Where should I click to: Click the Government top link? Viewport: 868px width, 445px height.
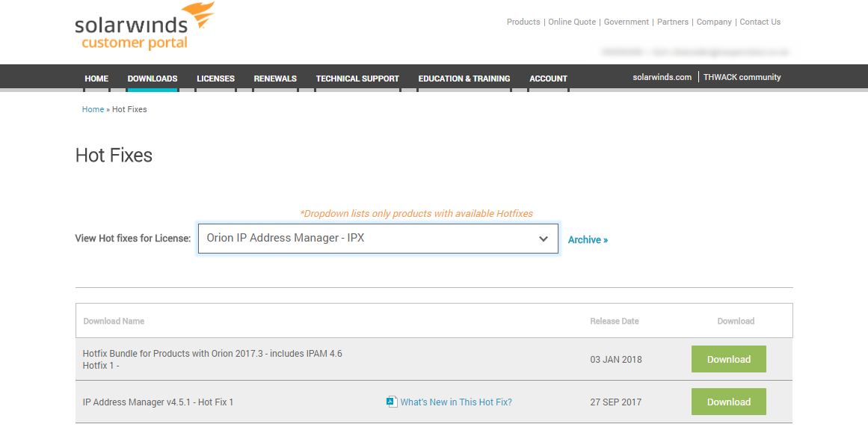point(626,22)
